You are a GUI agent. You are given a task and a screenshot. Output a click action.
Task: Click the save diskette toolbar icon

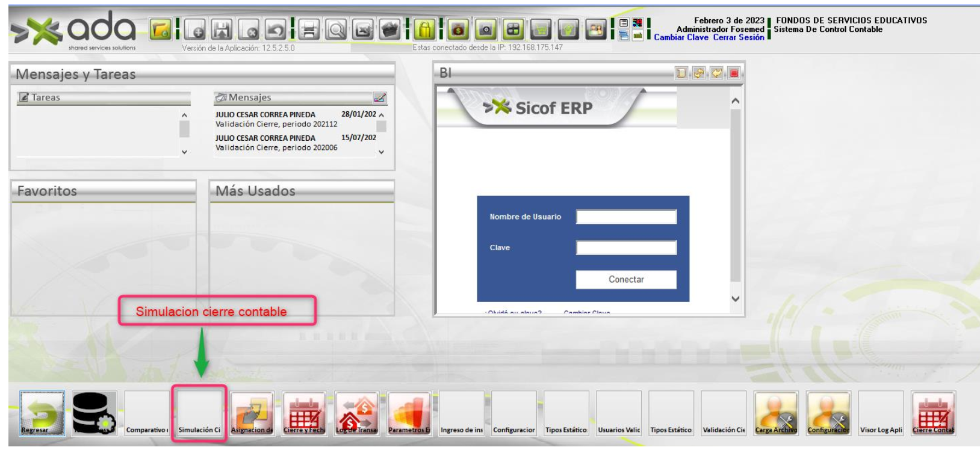click(x=222, y=29)
